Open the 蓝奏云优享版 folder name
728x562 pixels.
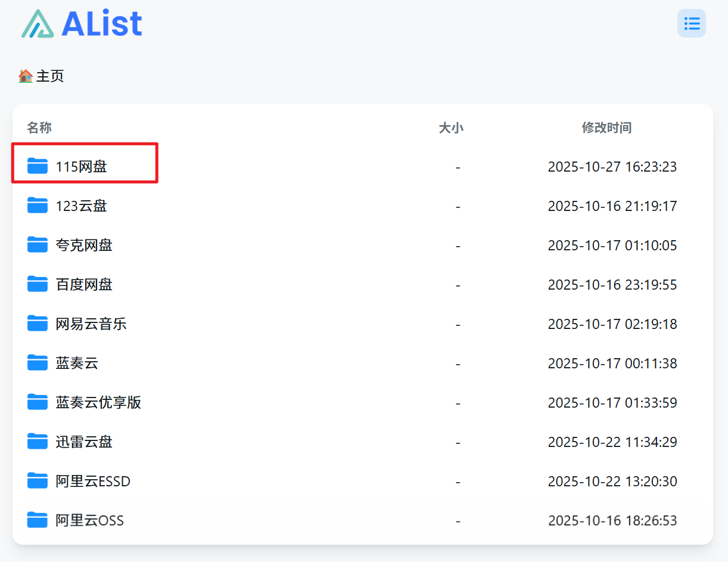pyautogui.click(x=98, y=402)
